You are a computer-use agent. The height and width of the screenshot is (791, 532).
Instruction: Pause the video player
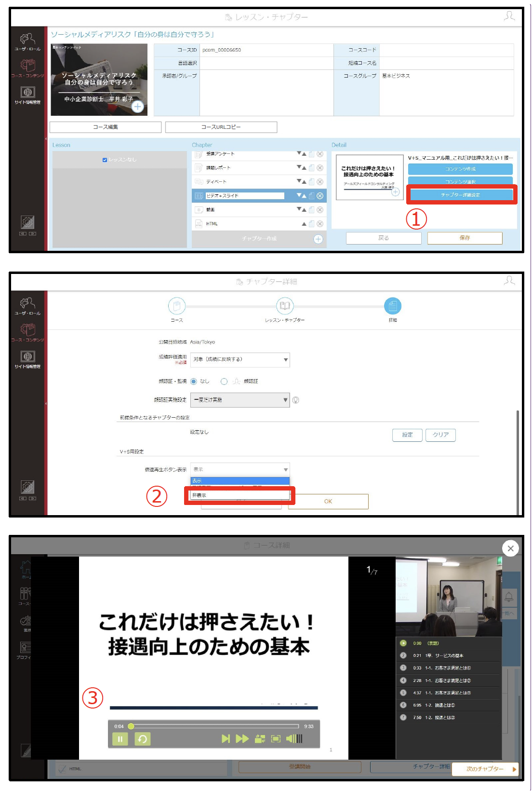(120, 739)
